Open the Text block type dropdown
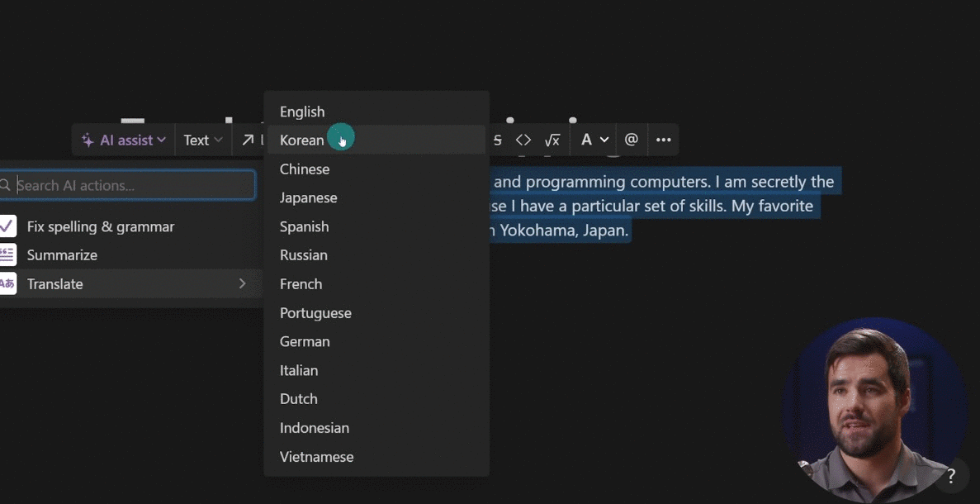980x504 pixels. click(203, 140)
